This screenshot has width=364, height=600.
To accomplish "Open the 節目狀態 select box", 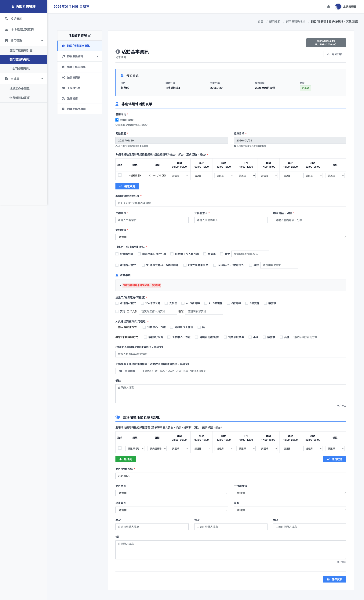I will coord(171,493).
